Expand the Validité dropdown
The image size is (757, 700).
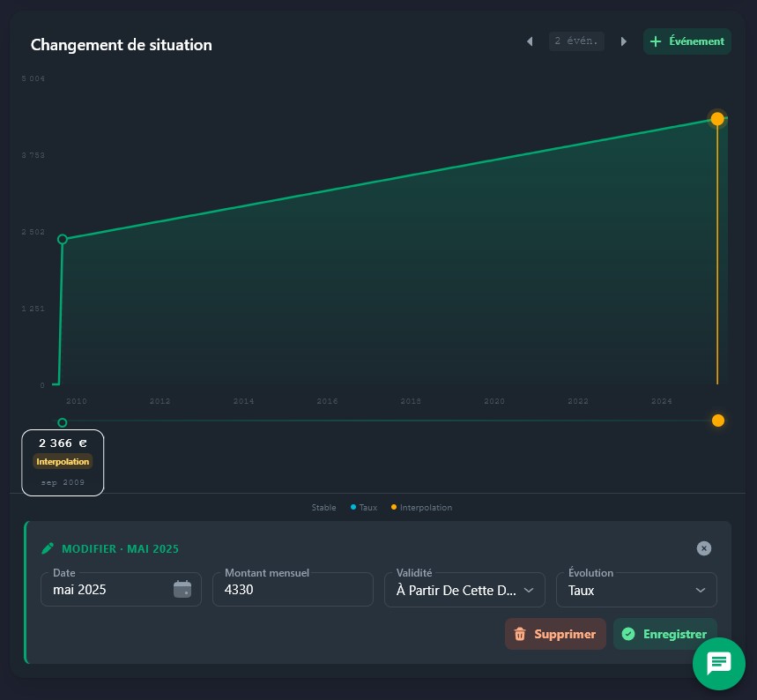pos(464,590)
